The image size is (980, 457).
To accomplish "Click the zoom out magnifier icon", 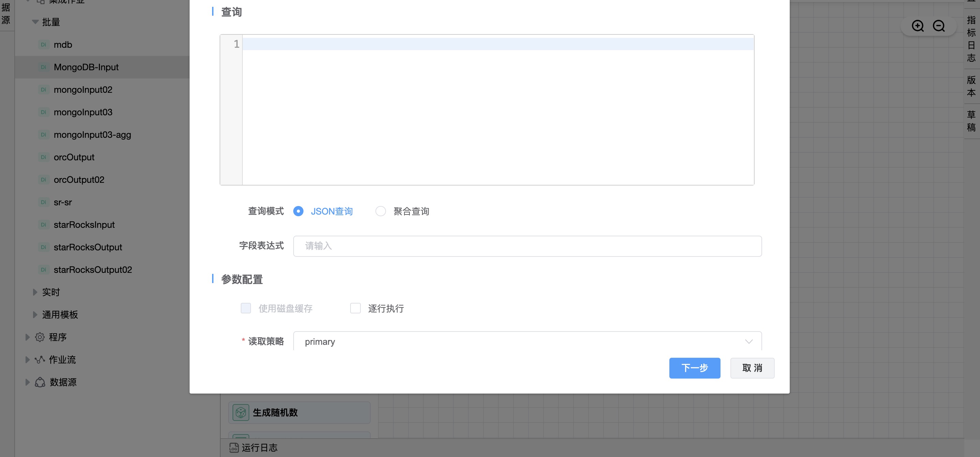I will pyautogui.click(x=938, y=26).
